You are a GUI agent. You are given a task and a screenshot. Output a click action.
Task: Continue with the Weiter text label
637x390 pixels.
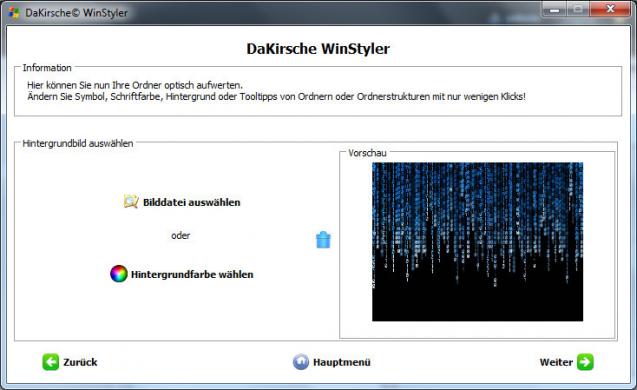[x=556, y=362]
